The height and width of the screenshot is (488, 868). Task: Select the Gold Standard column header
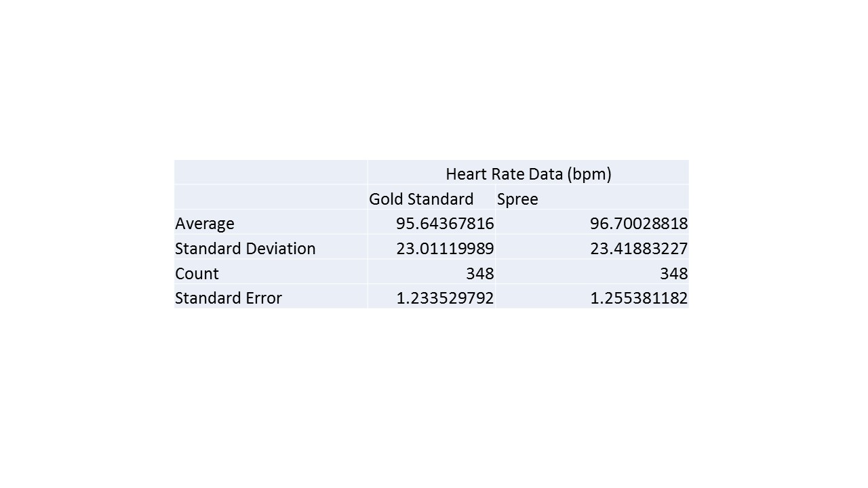(421, 199)
